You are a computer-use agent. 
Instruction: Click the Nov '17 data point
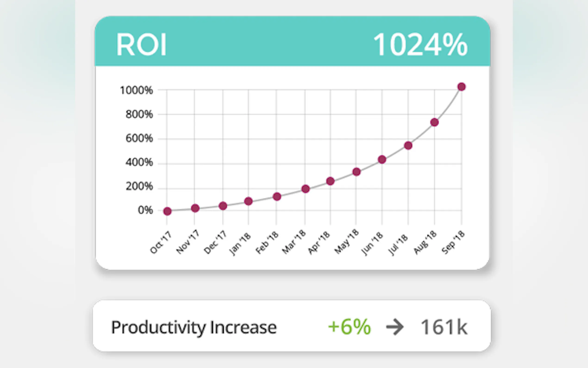tap(195, 208)
